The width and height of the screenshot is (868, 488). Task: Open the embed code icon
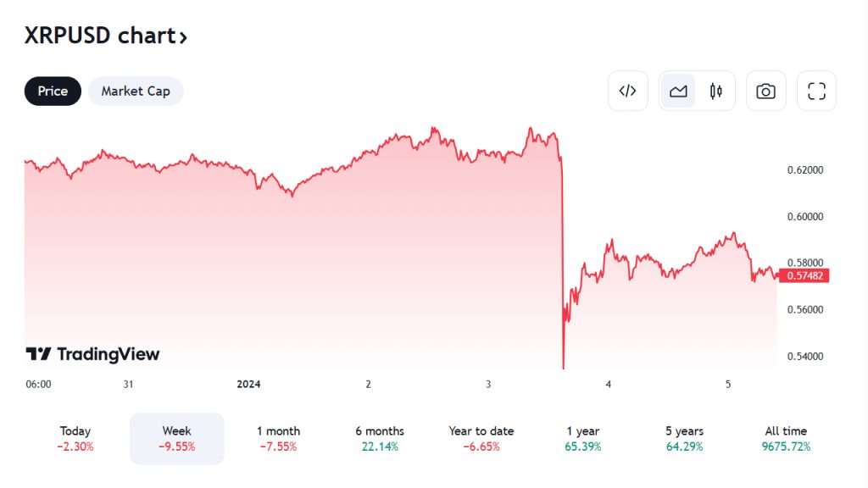(627, 91)
